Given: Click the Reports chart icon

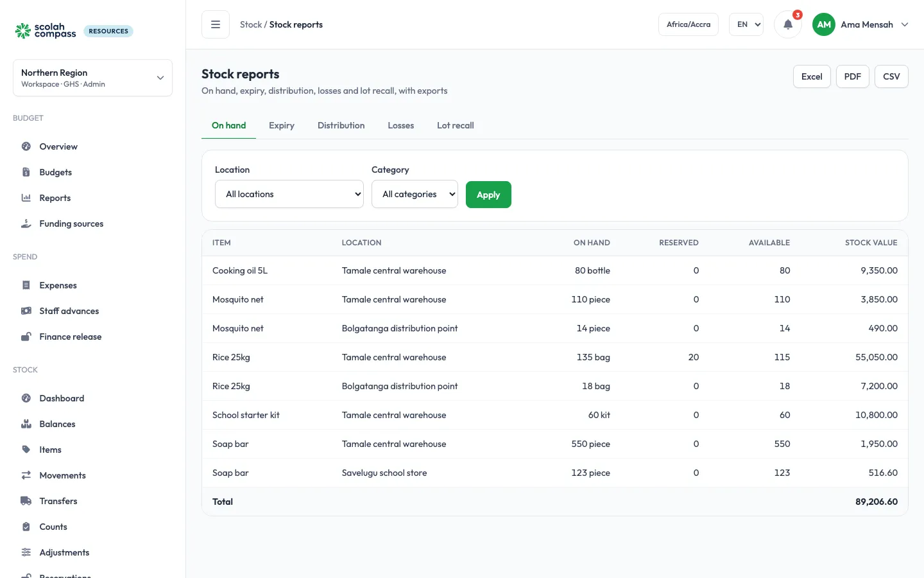Looking at the screenshot, I should point(26,198).
